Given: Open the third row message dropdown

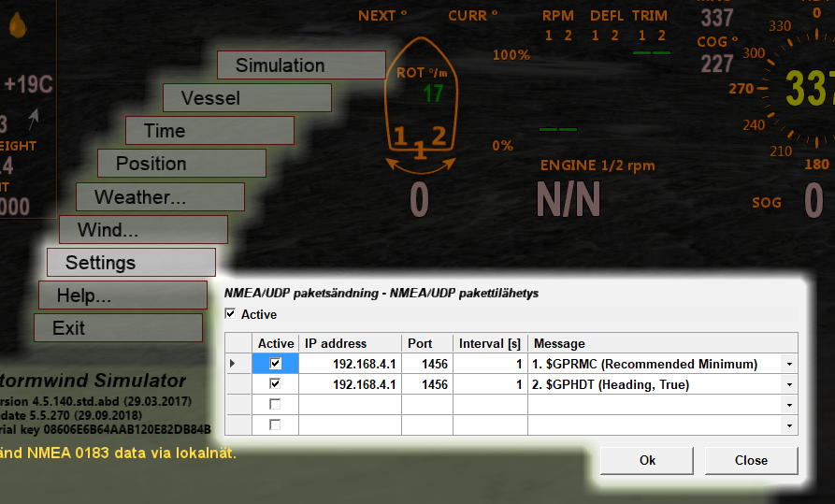Looking at the screenshot, I should point(790,405).
